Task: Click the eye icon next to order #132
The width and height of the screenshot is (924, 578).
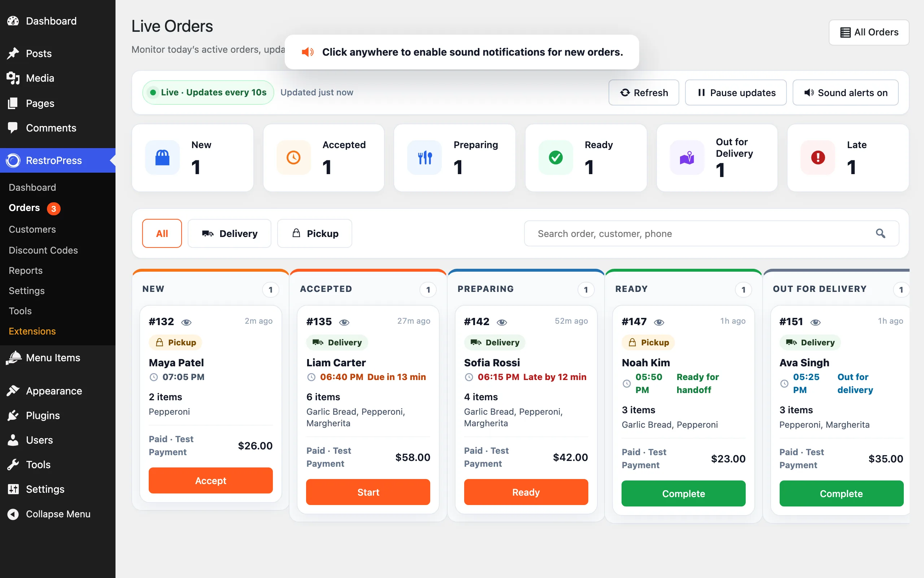Action: pyautogui.click(x=186, y=322)
